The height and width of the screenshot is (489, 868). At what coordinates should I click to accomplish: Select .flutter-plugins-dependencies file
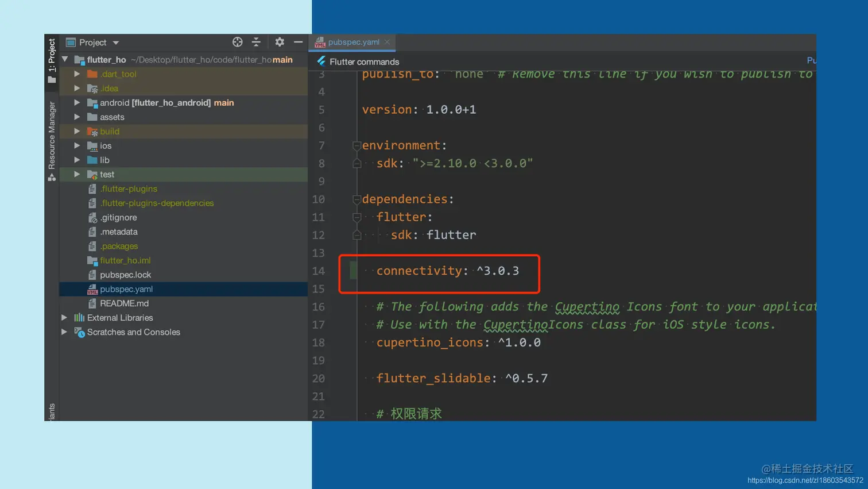pos(156,203)
